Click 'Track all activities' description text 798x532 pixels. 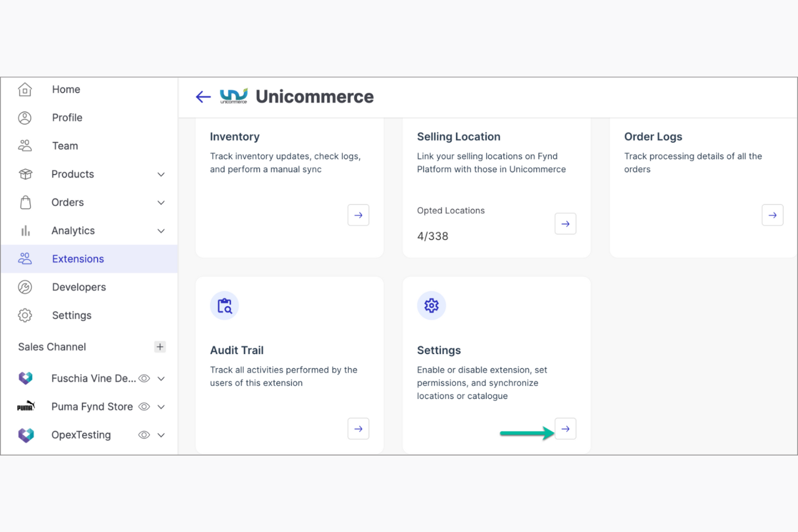(x=284, y=376)
